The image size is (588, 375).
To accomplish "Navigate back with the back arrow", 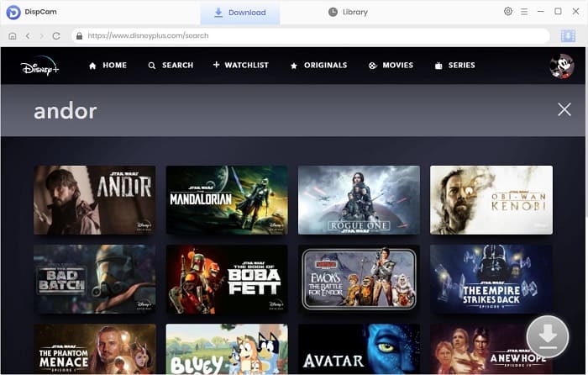I will 28,36.
